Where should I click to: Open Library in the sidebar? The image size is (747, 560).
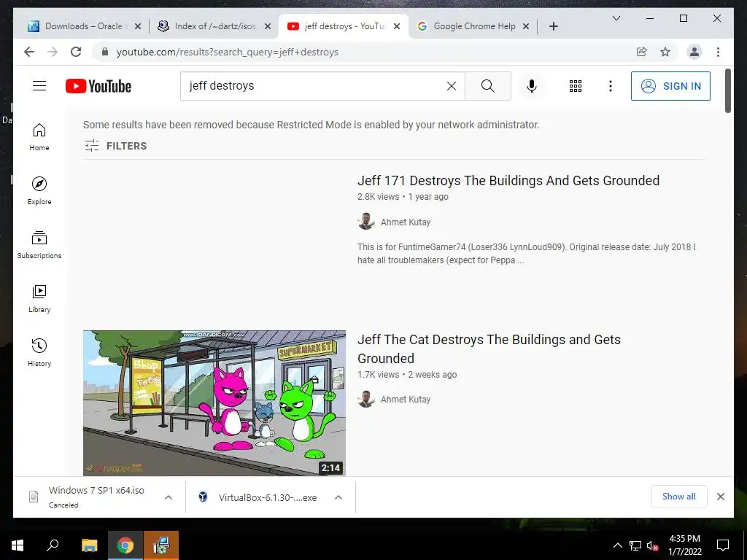(39, 298)
